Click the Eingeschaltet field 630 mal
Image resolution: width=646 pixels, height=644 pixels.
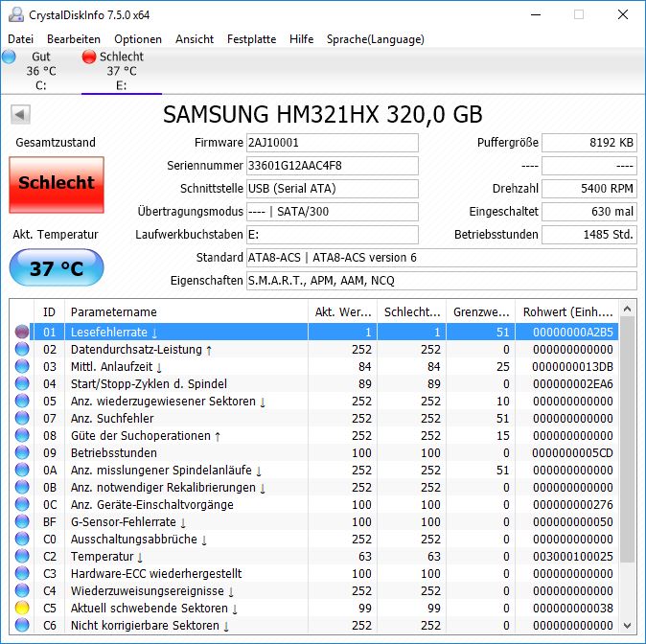point(589,212)
